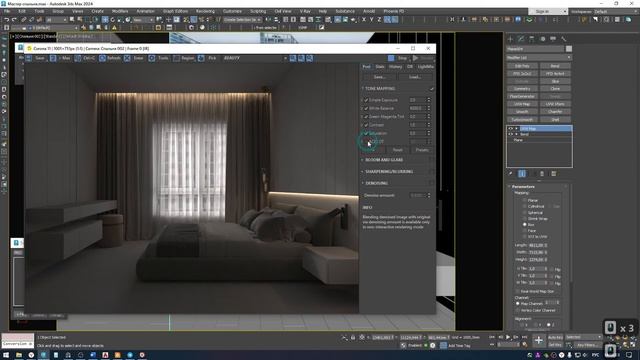Toggle Green-Magenta Tint checkbox
Viewport: 640px width, 360px height.
coord(366,117)
